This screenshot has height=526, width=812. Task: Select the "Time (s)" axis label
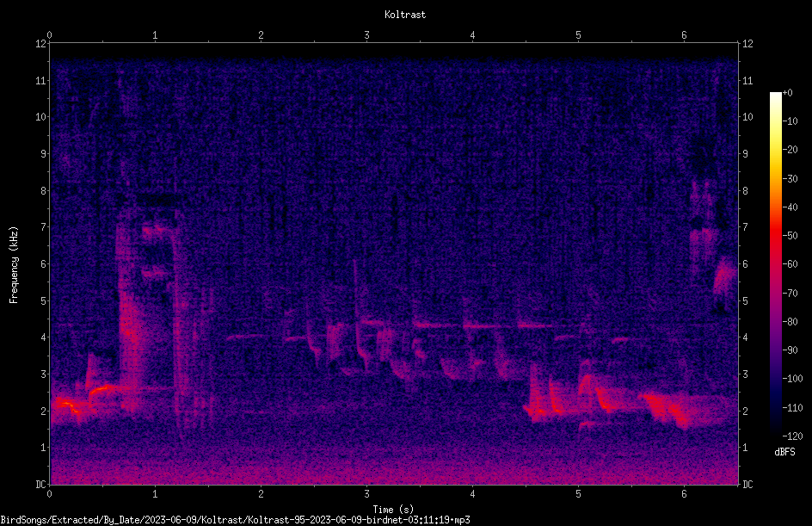click(393, 510)
